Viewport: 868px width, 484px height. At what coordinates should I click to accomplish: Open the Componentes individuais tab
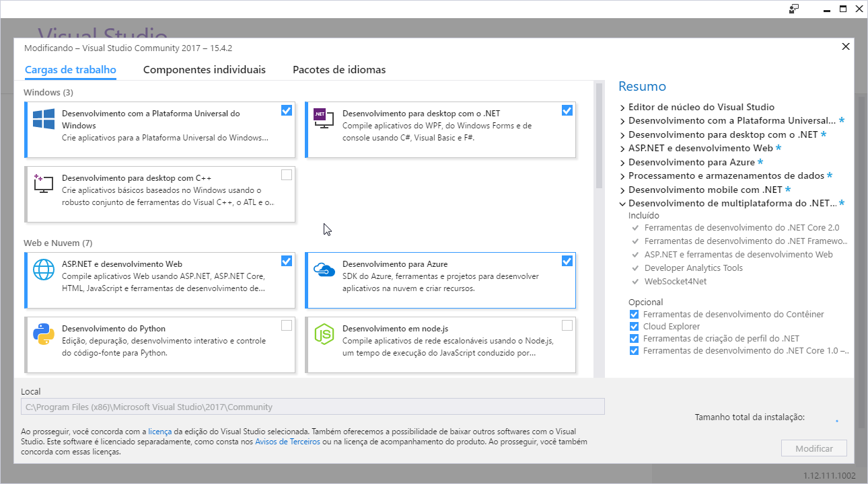click(205, 70)
